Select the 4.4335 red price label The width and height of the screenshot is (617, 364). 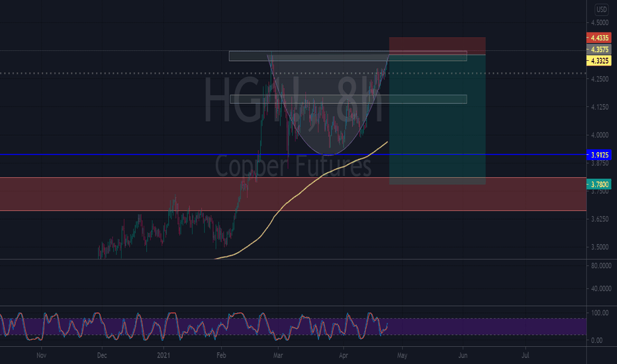[599, 38]
